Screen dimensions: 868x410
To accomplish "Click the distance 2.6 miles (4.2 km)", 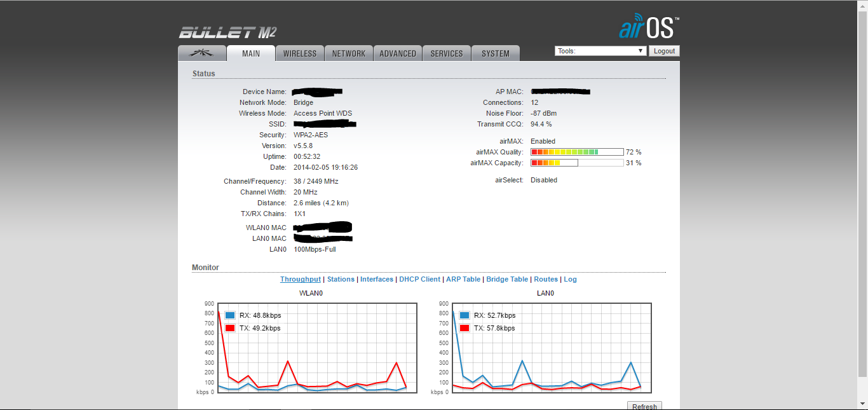I will [x=321, y=203].
